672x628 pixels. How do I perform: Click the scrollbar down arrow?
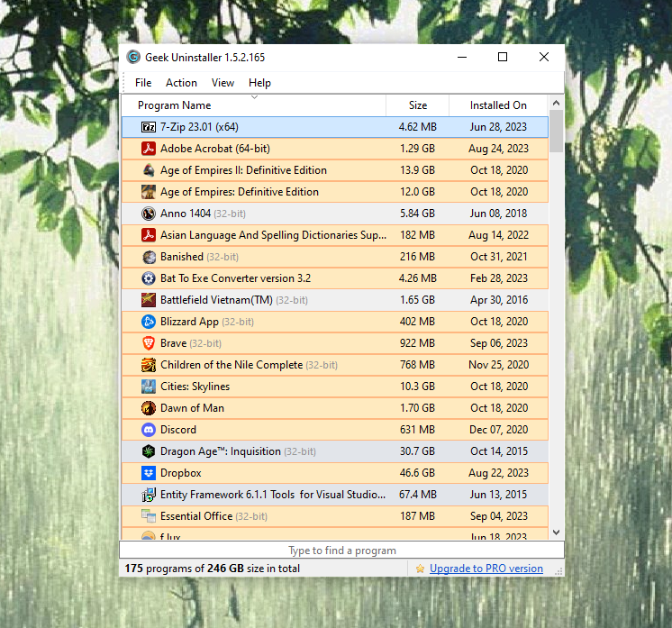click(557, 532)
